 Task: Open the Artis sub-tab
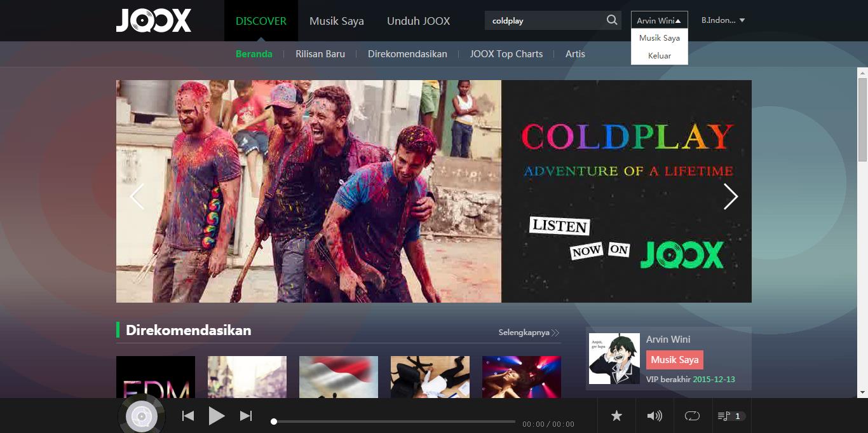[x=575, y=54]
